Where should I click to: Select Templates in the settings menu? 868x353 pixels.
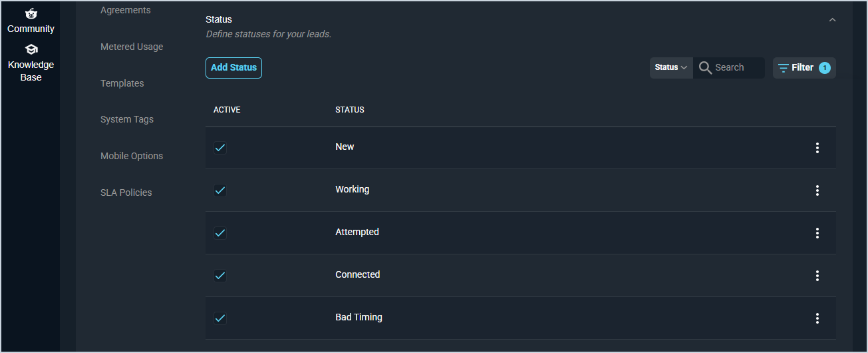point(122,83)
